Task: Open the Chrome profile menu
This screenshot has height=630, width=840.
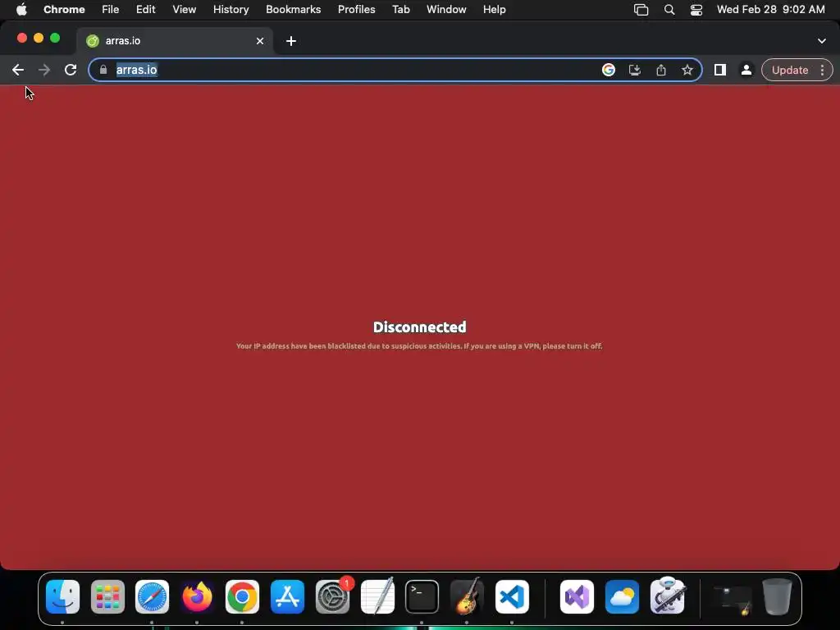Action: [746, 71]
